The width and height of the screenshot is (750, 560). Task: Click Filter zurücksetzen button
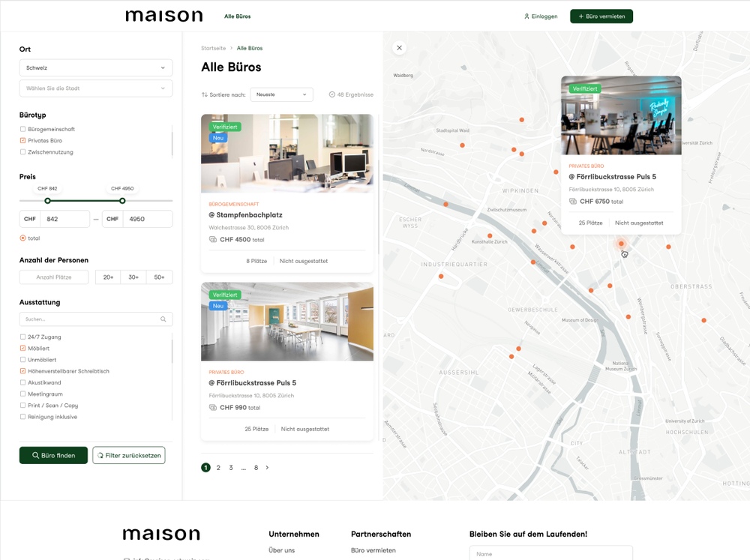pyautogui.click(x=128, y=455)
